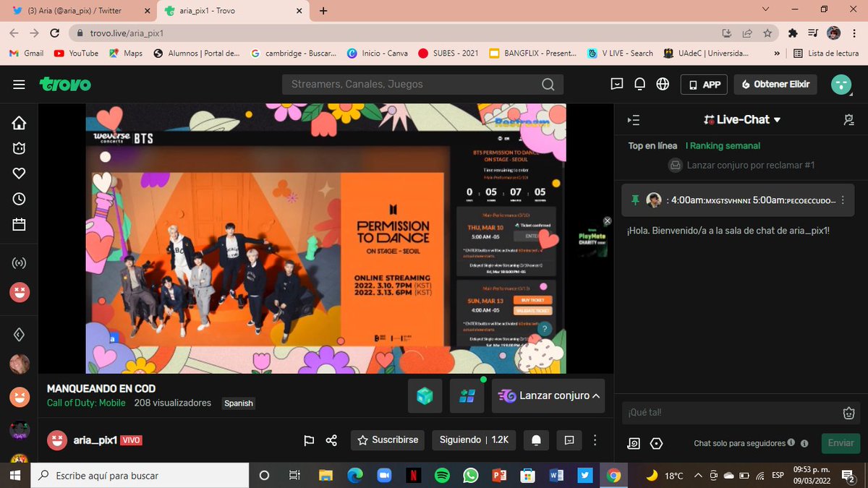Open the live broadcast icon in sidebar
The width and height of the screenshot is (868, 488).
20,263
